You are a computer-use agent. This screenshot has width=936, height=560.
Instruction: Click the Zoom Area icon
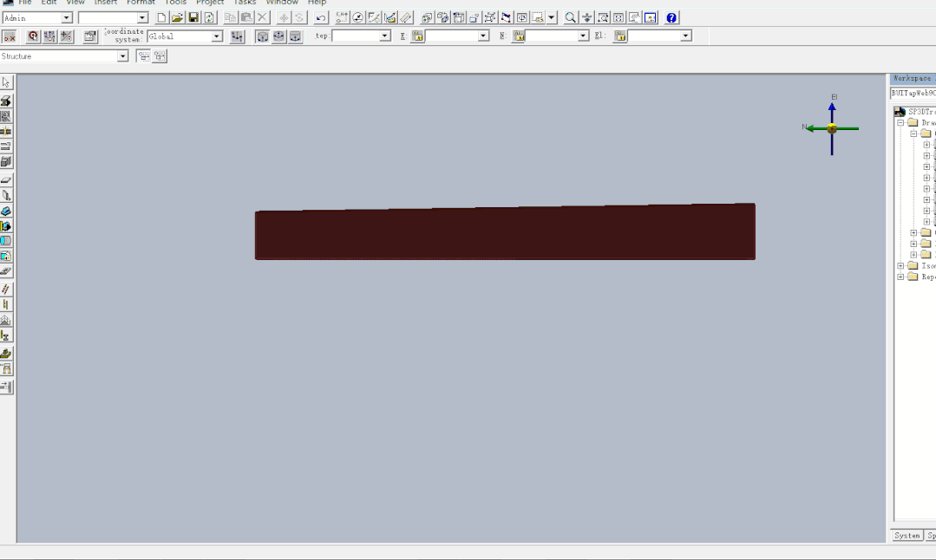[x=603, y=18]
